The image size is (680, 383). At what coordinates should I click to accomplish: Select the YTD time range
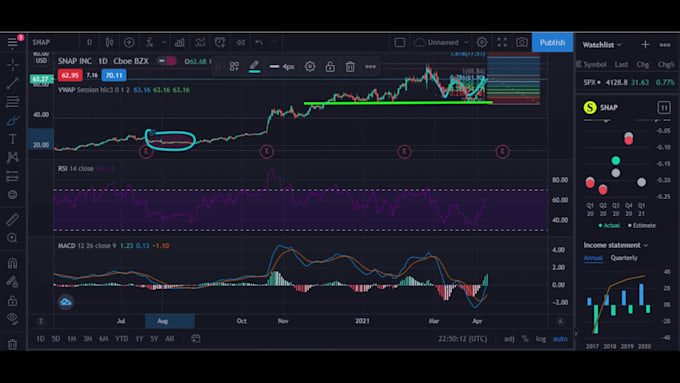point(121,339)
